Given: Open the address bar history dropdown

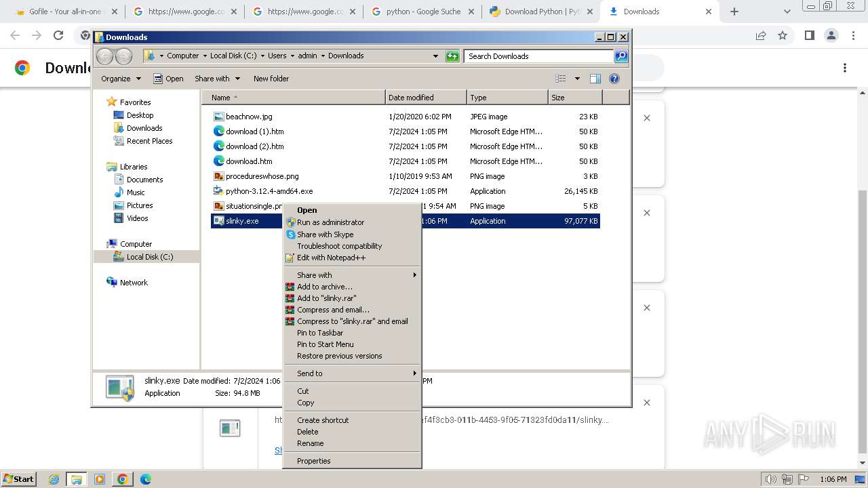Looking at the screenshot, I should click(435, 56).
